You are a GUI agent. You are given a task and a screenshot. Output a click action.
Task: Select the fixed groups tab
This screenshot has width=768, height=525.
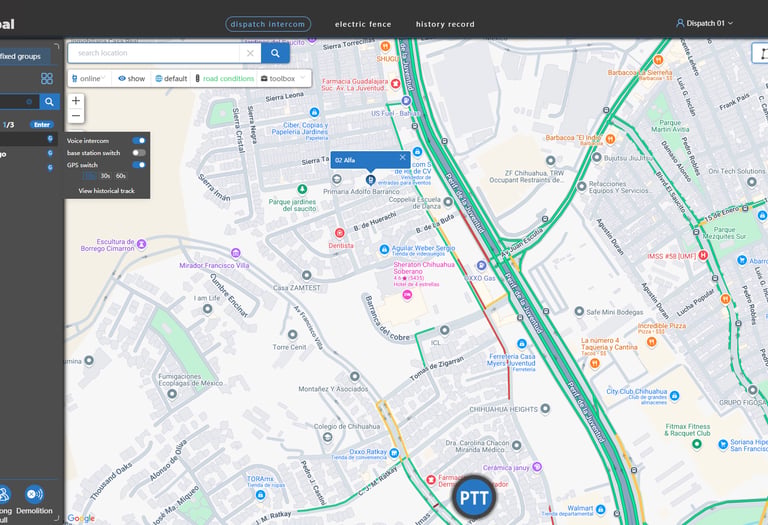[x=22, y=56]
